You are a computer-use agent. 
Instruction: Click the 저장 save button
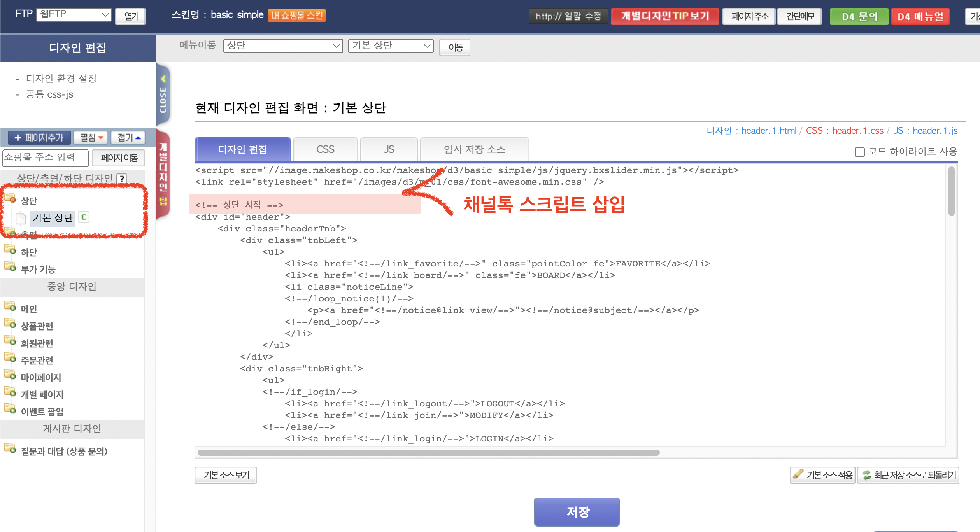tap(577, 512)
